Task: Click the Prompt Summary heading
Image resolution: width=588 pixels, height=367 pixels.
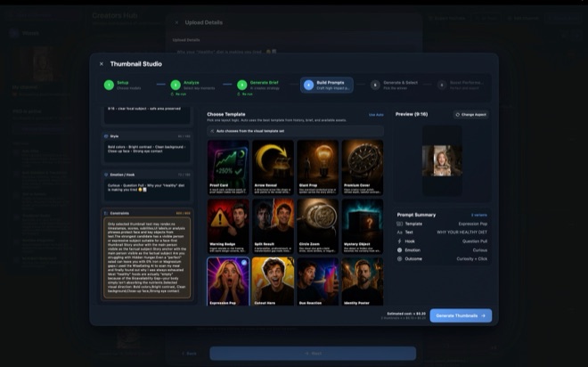Action: pos(416,215)
